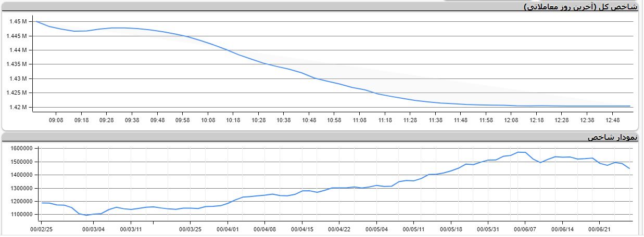Click the 09:58 time axis label
Screen dimensions: 644x237
[x=182, y=120]
